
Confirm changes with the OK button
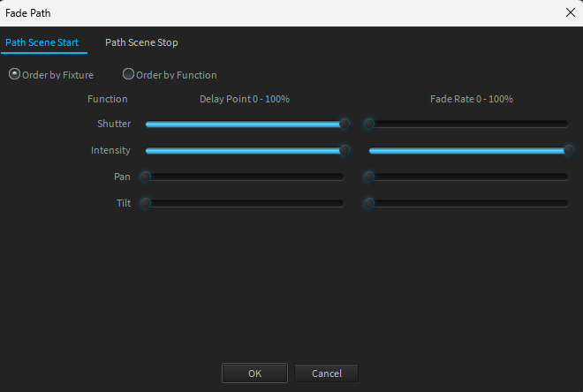coord(254,373)
